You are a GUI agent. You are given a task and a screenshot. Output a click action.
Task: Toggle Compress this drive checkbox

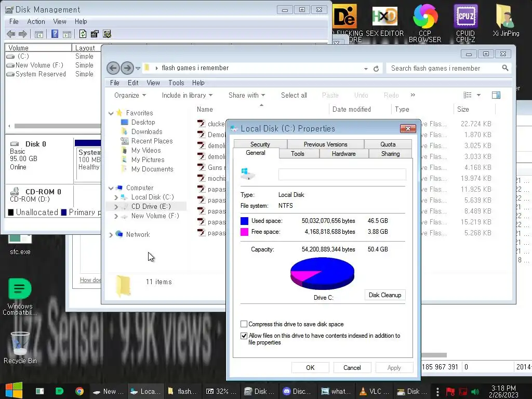244,324
